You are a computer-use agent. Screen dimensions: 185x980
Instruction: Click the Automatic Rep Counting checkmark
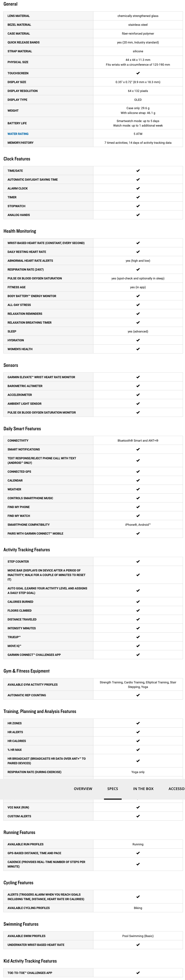point(138,695)
